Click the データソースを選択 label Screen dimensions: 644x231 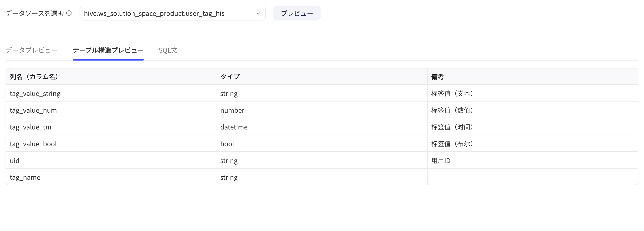click(x=35, y=13)
